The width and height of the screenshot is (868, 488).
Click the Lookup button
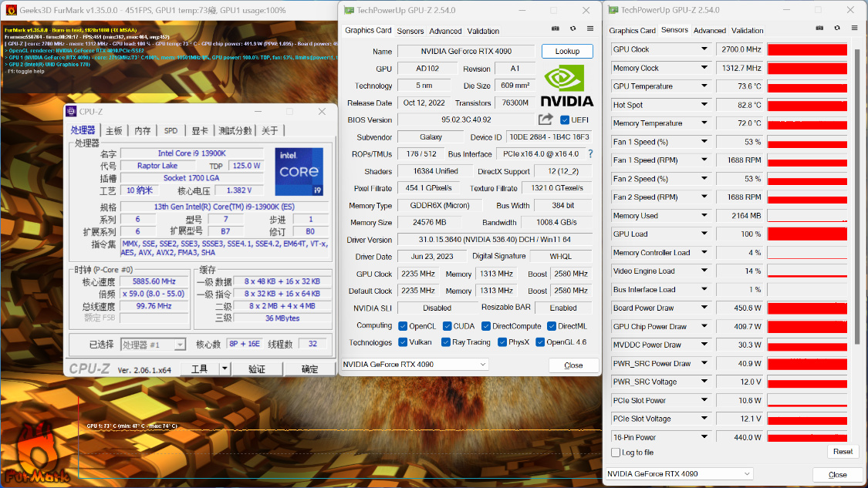567,51
